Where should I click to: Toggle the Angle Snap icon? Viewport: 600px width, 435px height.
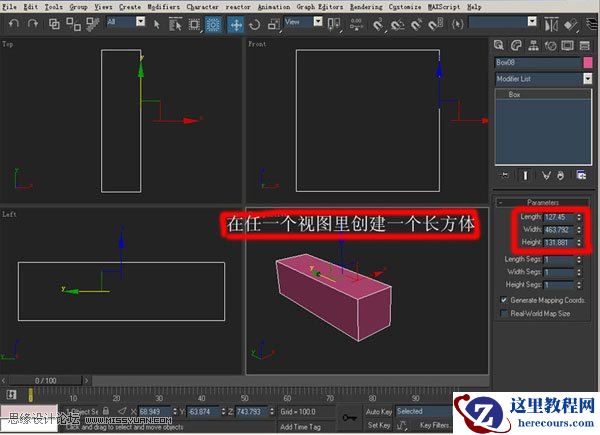pos(398,24)
